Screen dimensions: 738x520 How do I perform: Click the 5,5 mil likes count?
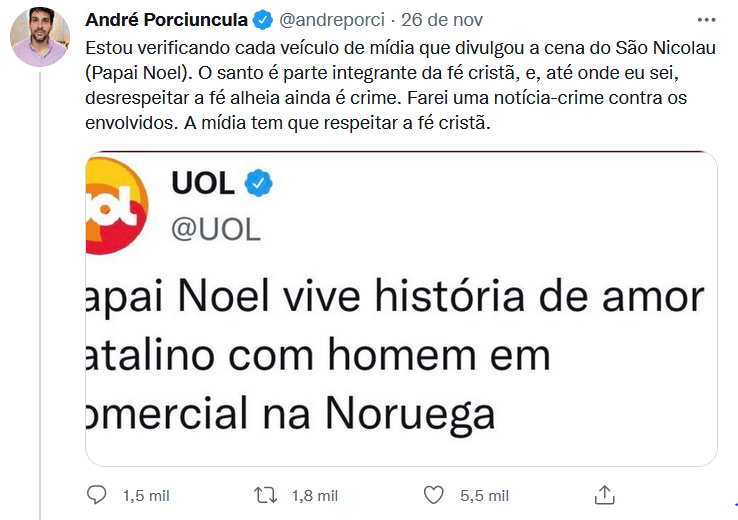pos(484,496)
